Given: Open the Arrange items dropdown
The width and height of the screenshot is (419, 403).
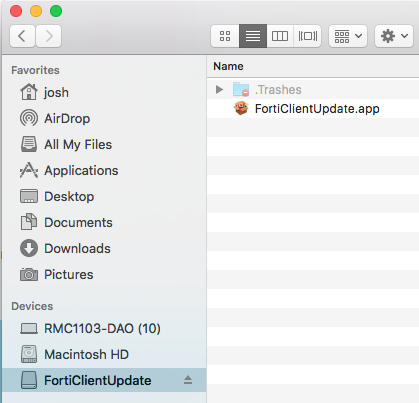Looking at the screenshot, I should 348,36.
